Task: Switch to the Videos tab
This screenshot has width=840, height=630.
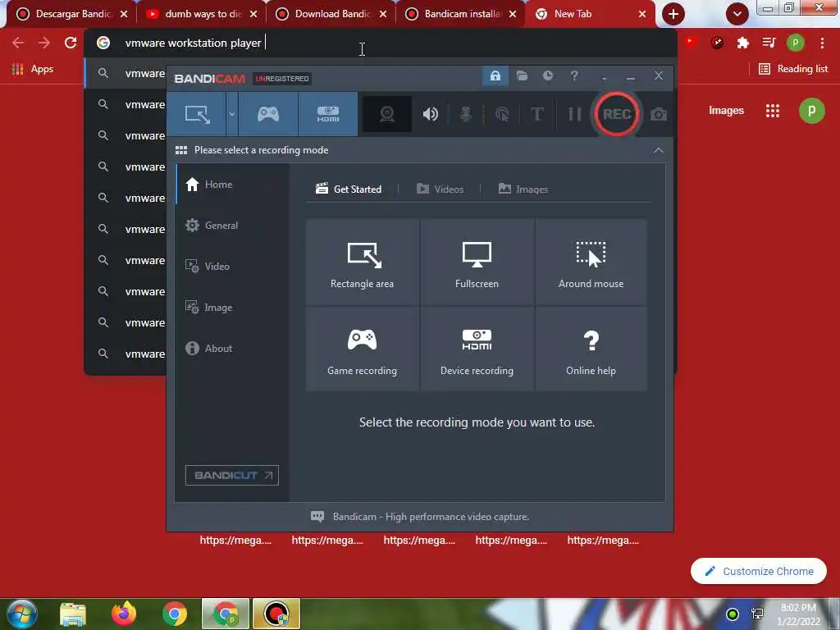Action: click(440, 189)
